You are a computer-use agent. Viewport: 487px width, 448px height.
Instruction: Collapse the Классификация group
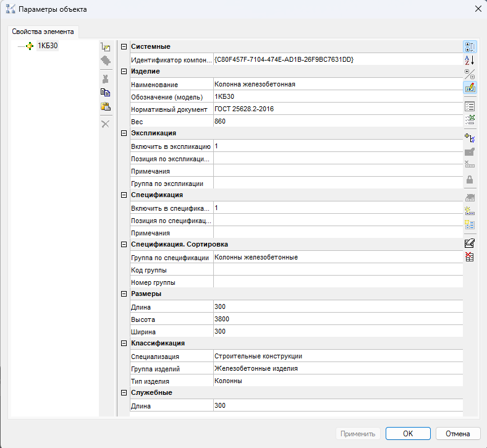(x=124, y=344)
